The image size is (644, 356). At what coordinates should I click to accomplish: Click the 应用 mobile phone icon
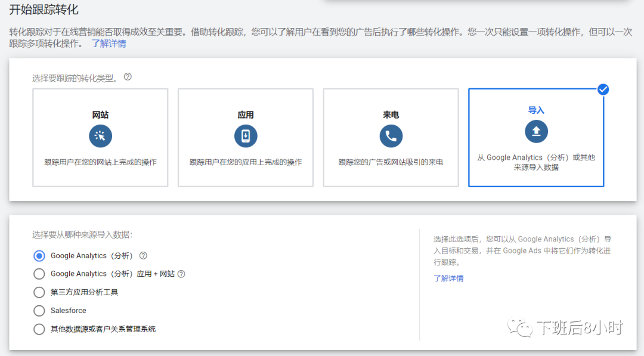pos(246,136)
